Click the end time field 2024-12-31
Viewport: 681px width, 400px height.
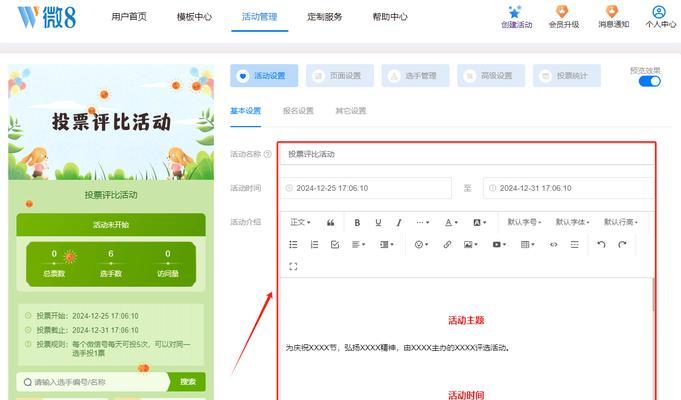(569, 188)
